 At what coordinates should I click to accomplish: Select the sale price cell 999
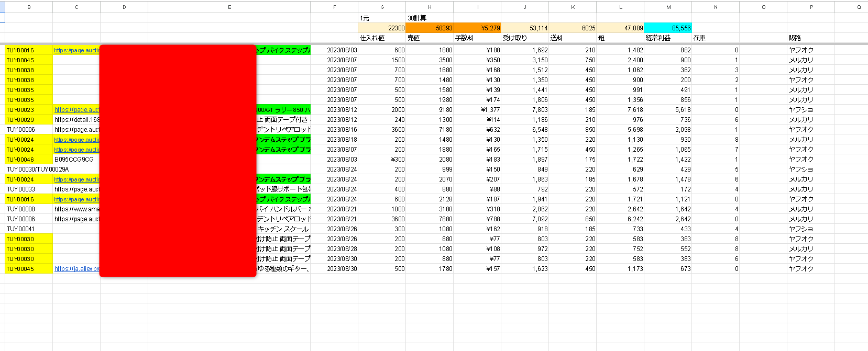[x=430, y=169]
